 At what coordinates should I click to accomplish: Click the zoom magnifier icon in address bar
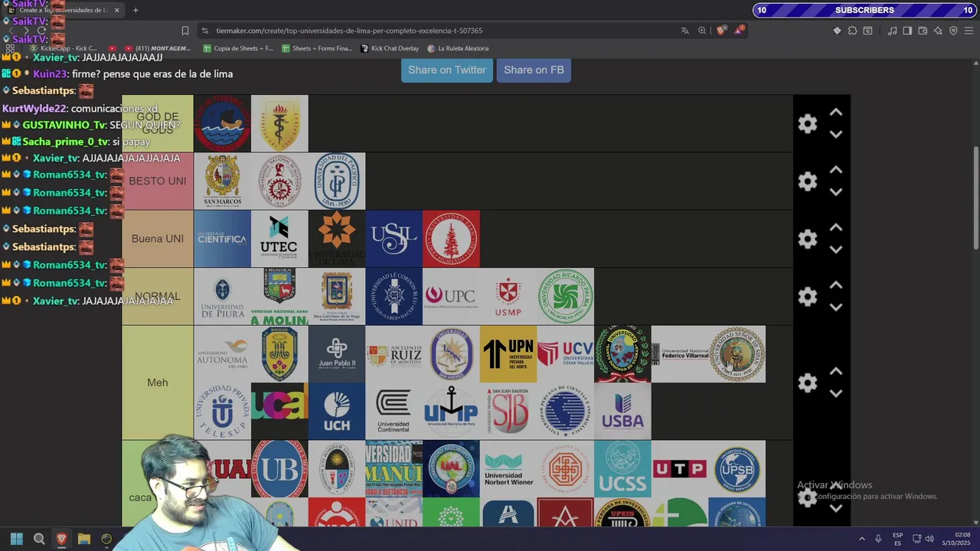tap(702, 31)
